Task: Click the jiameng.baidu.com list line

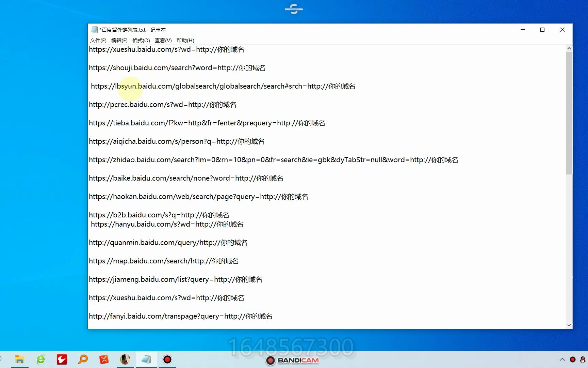Action: [x=176, y=279]
